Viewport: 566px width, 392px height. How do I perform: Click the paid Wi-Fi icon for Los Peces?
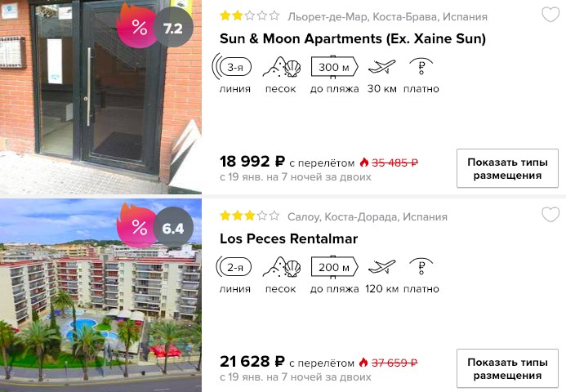pyautogui.click(x=421, y=265)
